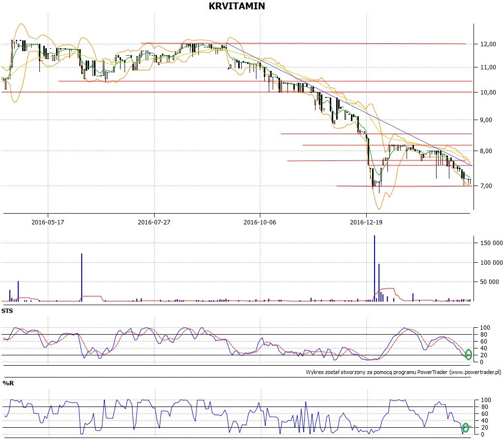Image resolution: width=504 pixels, height=439 pixels.
Task: Click the 11,00 price axis label
Action: point(488,67)
